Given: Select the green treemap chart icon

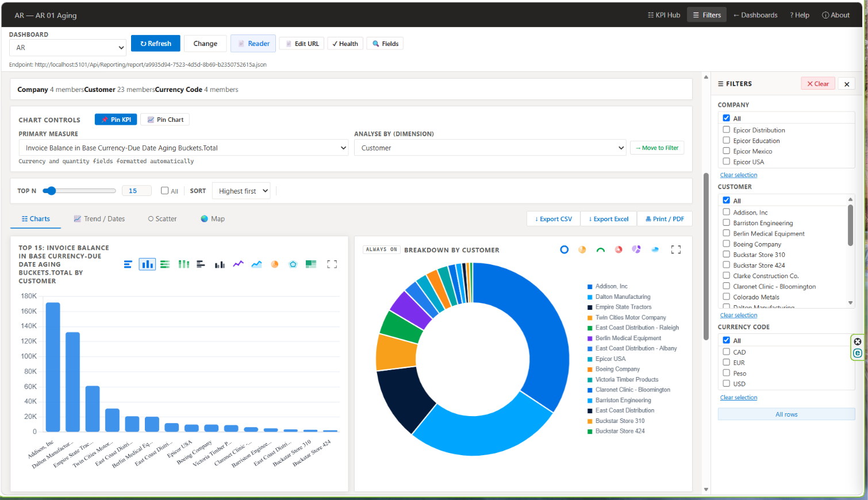Looking at the screenshot, I should click(311, 264).
